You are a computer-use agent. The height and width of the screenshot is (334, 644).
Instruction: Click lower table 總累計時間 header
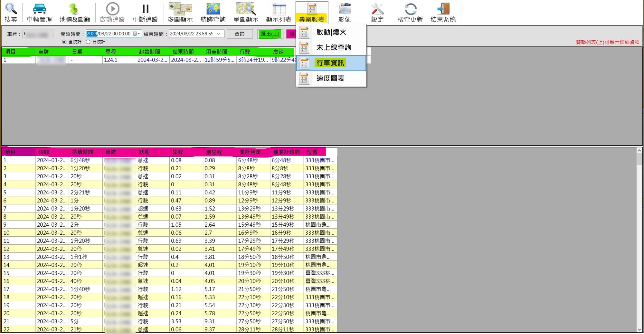287,152
